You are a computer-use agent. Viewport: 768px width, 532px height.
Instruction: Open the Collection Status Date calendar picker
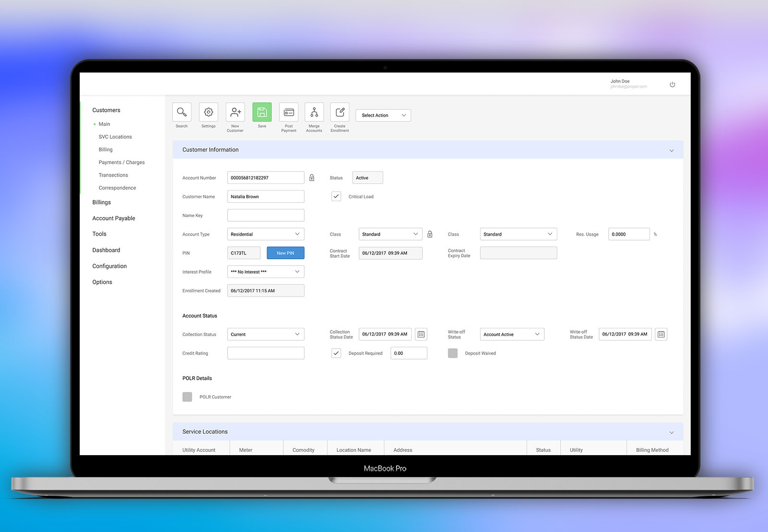coord(421,334)
